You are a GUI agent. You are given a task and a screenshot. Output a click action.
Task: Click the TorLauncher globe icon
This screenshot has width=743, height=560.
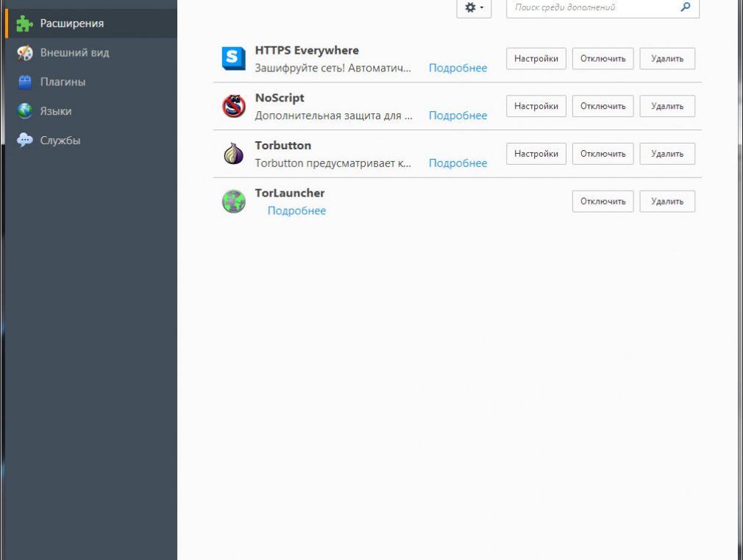[x=234, y=201]
